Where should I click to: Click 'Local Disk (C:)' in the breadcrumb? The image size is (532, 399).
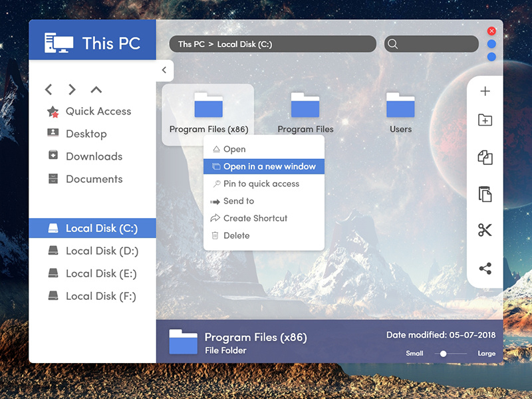coord(245,45)
